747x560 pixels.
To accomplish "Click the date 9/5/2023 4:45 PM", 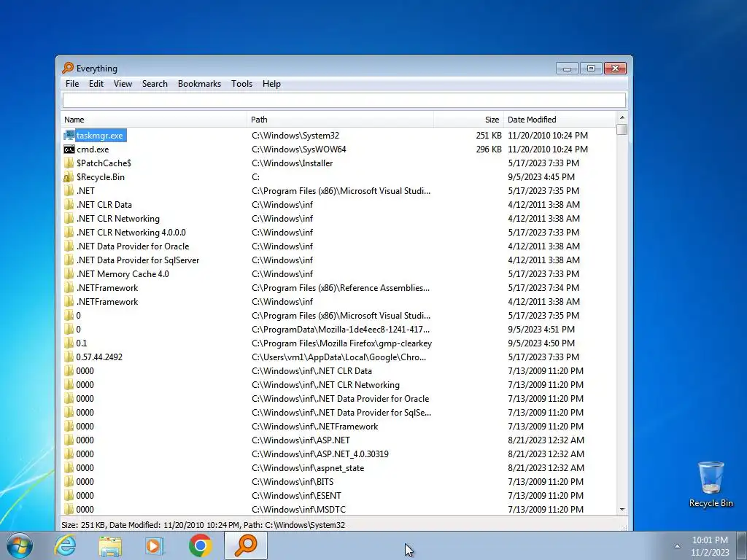I will coord(541,177).
